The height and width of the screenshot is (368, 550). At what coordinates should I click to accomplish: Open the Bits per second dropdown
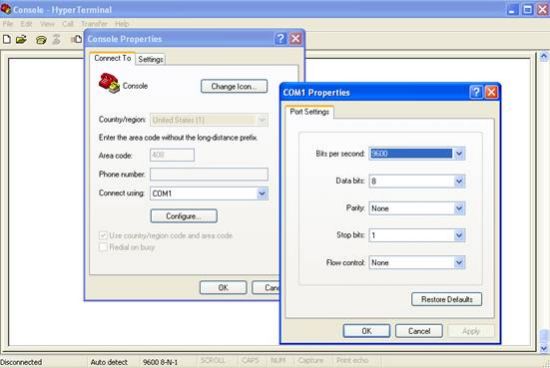459,154
